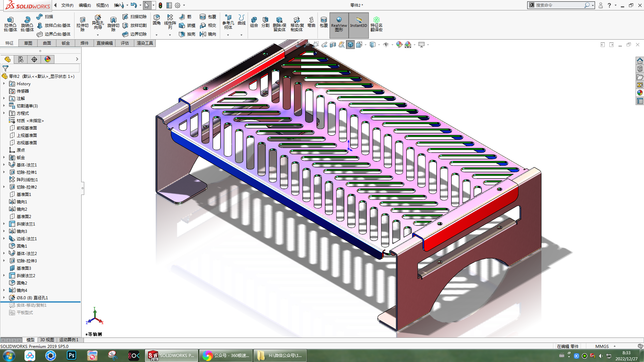Toggle RealView 图形 graphics
Image resolution: width=644 pixels, height=362 pixels.
(x=339, y=25)
